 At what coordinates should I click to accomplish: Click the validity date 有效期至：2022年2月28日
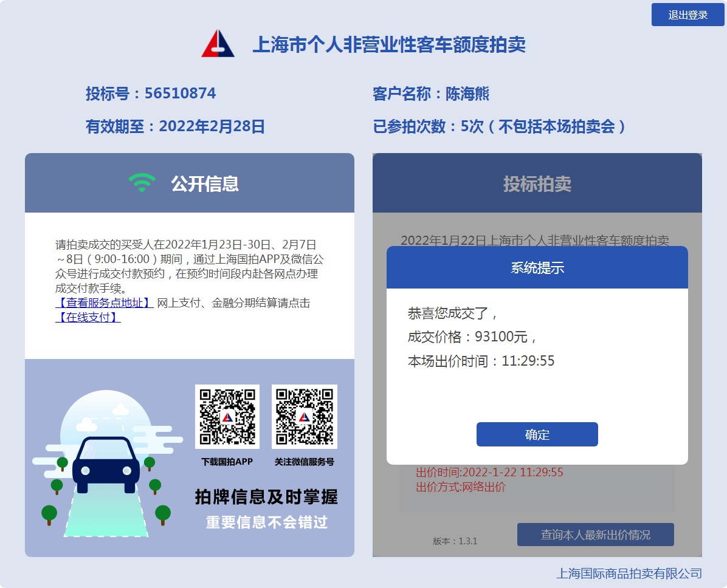pos(175,126)
